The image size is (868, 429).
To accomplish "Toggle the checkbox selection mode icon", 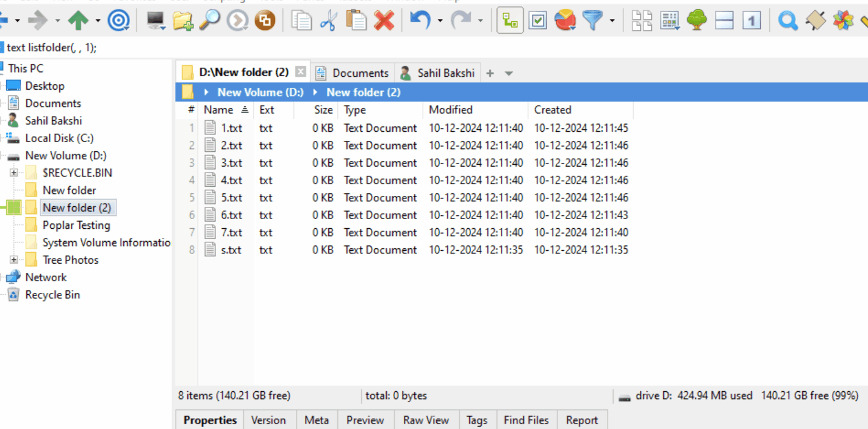I will [x=537, y=21].
